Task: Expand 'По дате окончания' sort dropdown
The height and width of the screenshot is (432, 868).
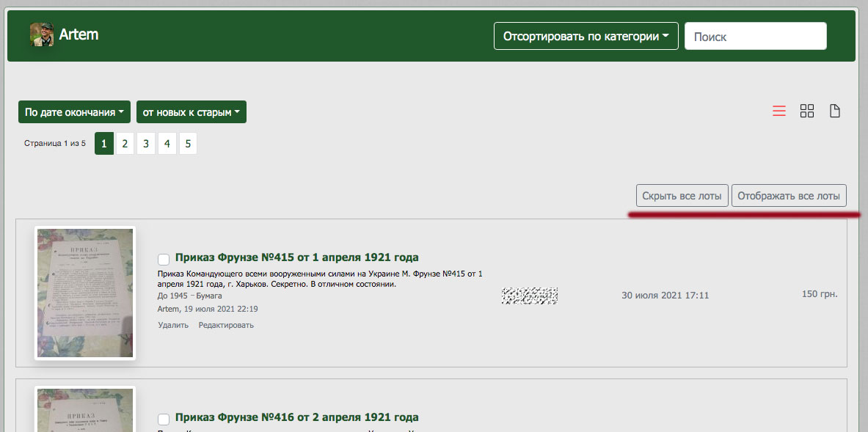Action: point(74,112)
